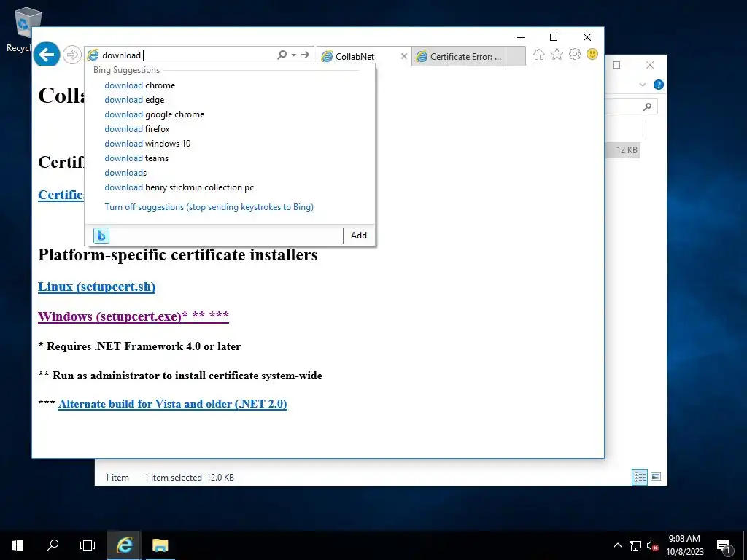Click the magnifier search icon in address bar
The width and height of the screenshot is (747, 560).
coord(282,55)
